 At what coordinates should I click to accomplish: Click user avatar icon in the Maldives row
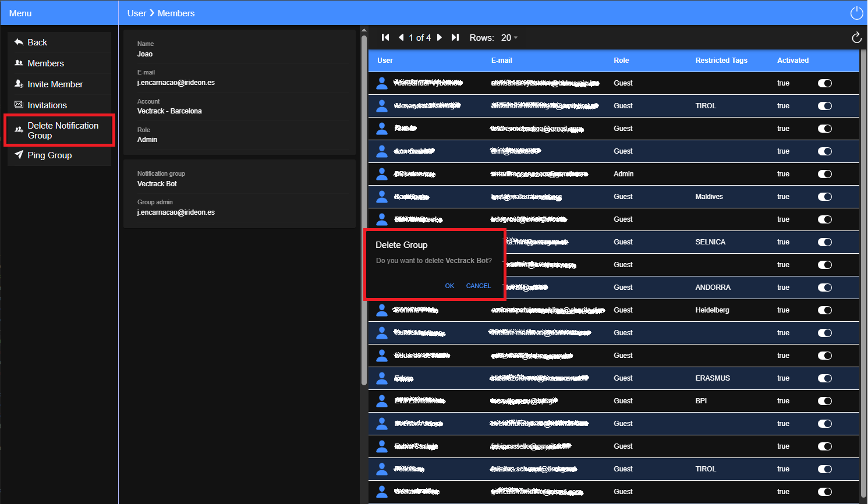tap(382, 197)
